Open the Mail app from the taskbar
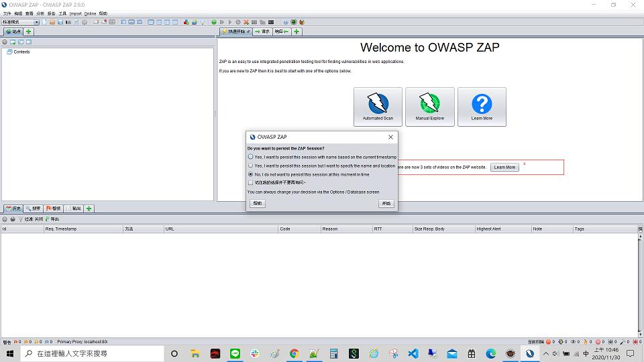Viewport: 644px width, 362px height. click(x=452, y=353)
